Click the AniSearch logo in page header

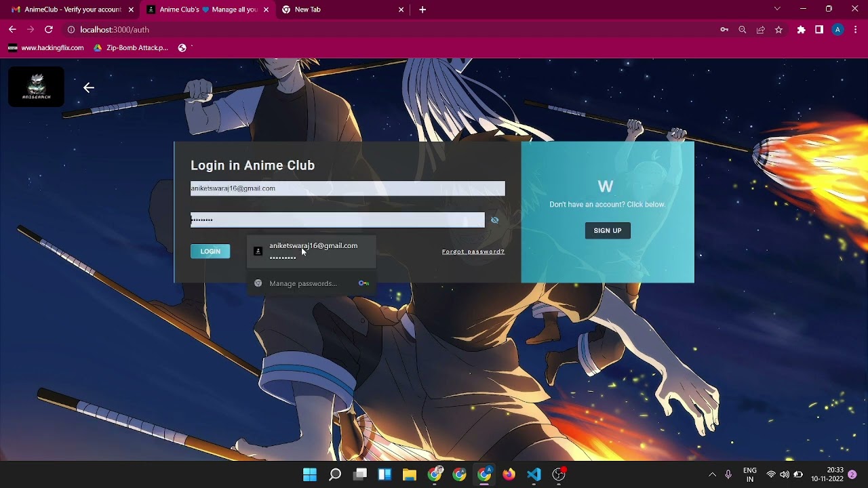(x=36, y=87)
